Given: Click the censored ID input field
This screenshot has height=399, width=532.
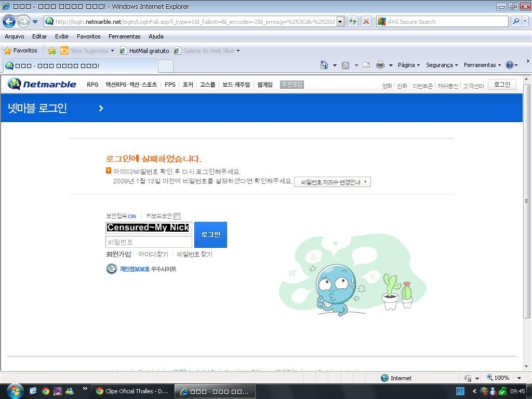Looking at the screenshot, I should [x=149, y=228].
